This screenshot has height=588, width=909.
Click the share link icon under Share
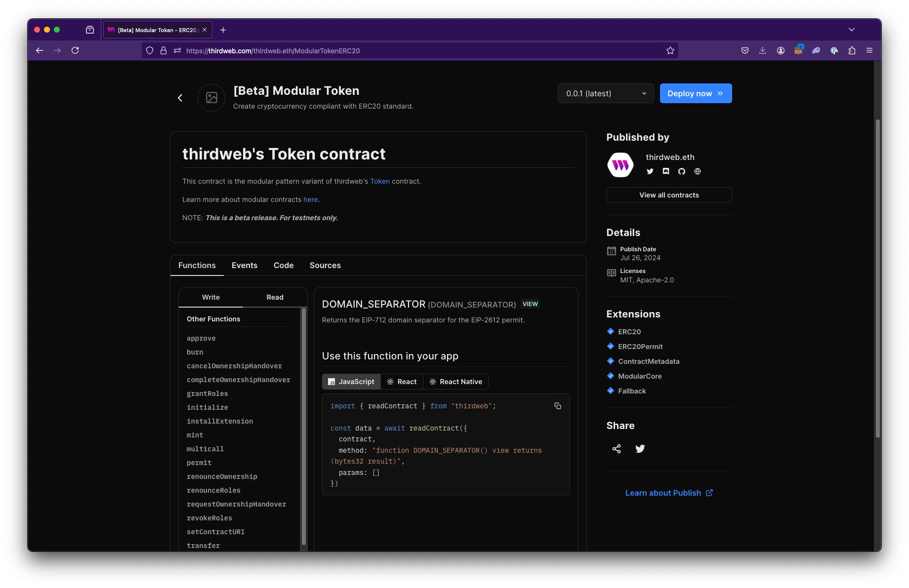pos(617,449)
